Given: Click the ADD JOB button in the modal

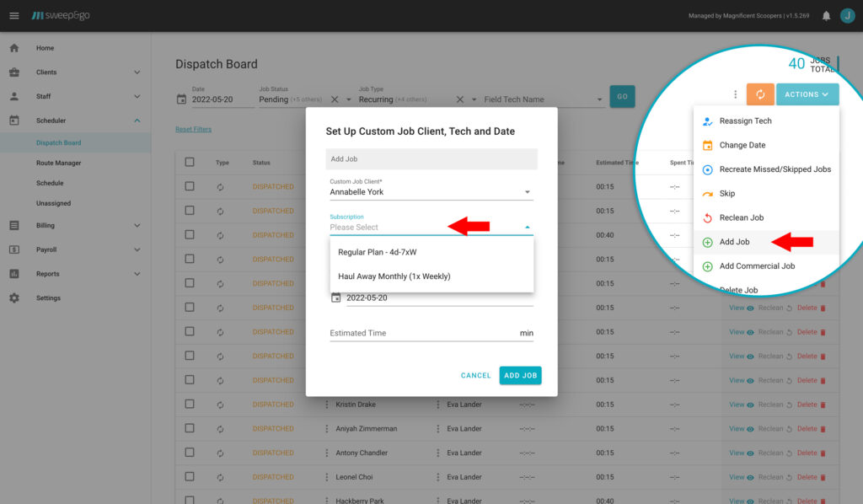Looking at the screenshot, I should tap(520, 376).
